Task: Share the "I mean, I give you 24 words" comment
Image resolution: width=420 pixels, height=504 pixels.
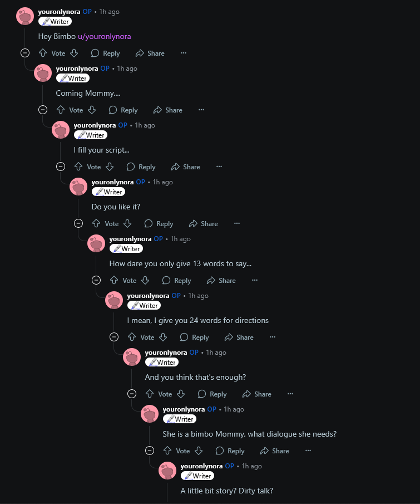Action: 239,337
